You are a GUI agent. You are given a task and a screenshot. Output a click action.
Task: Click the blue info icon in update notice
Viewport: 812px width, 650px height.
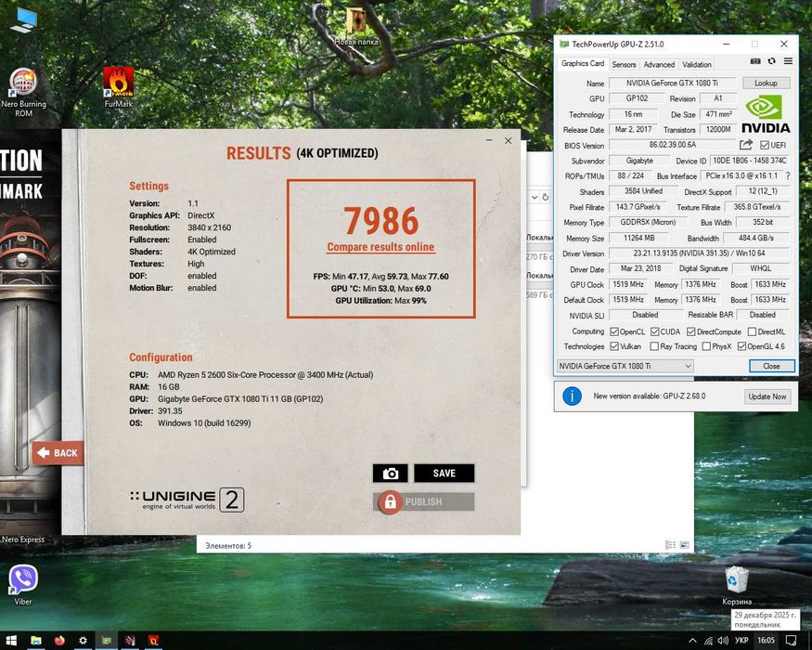coord(572,396)
